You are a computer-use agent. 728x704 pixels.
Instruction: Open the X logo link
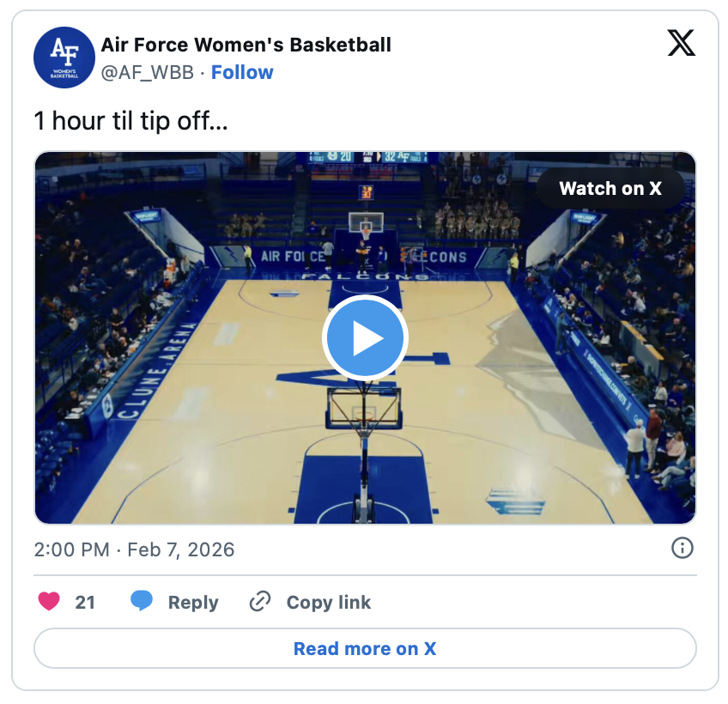(681, 43)
